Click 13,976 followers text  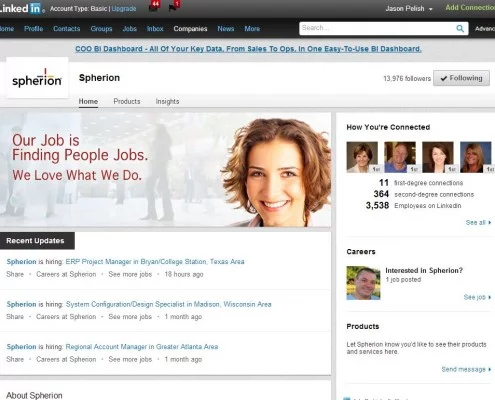tap(407, 79)
